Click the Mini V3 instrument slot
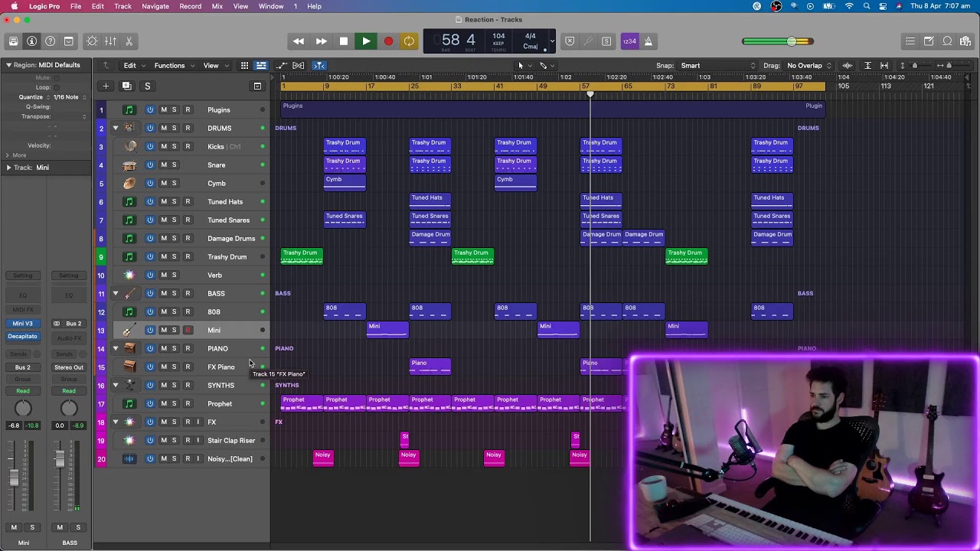 pyautogui.click(x=22, y=324)
